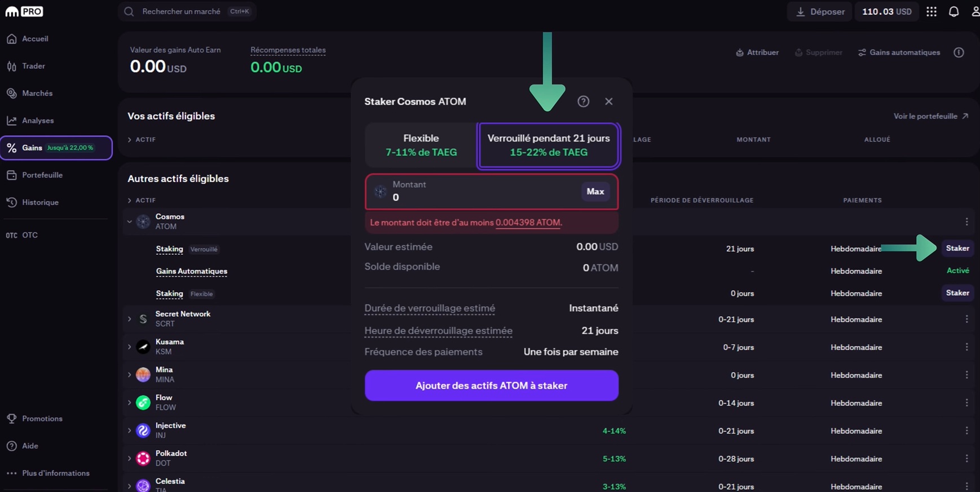The width and height of the screenshot is (980, 492).
Task: Select the Flexible 7-11% tab
Action: (421, 145)
